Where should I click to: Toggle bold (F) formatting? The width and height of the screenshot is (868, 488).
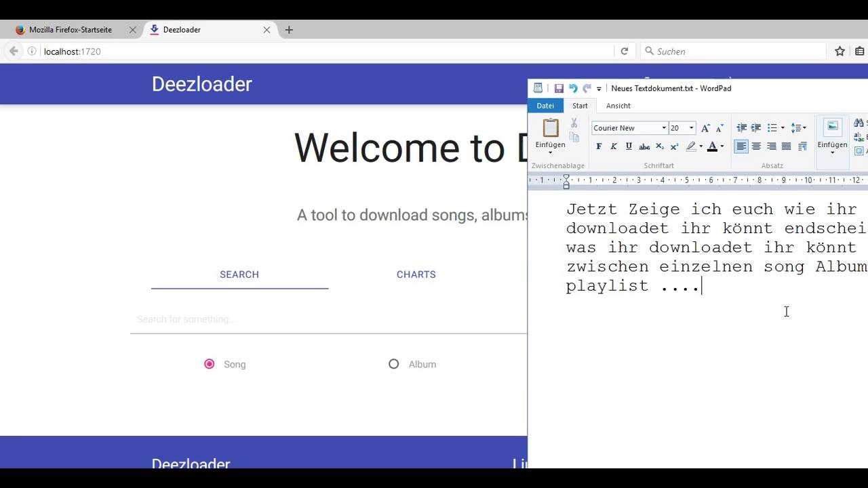[x=599, y=146]
